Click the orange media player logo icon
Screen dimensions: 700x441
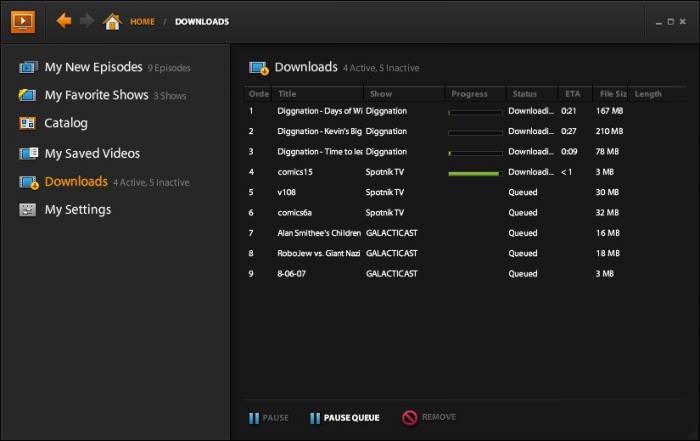(23, 21)
